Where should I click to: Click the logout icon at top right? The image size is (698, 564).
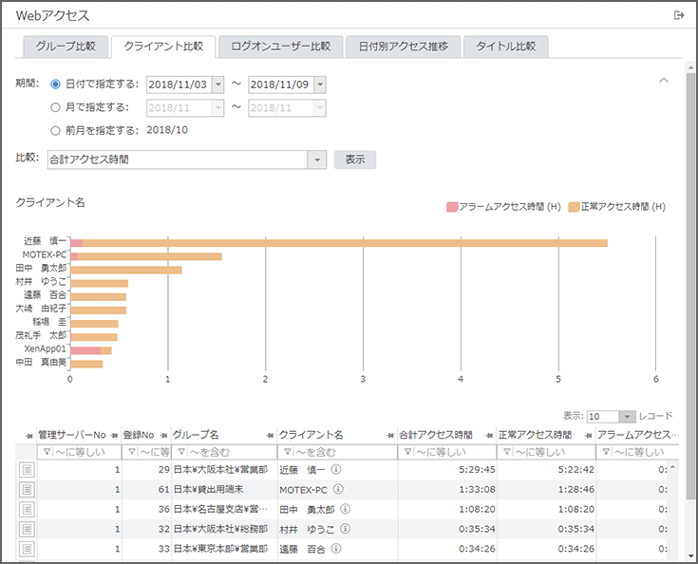tap(678, 16)
